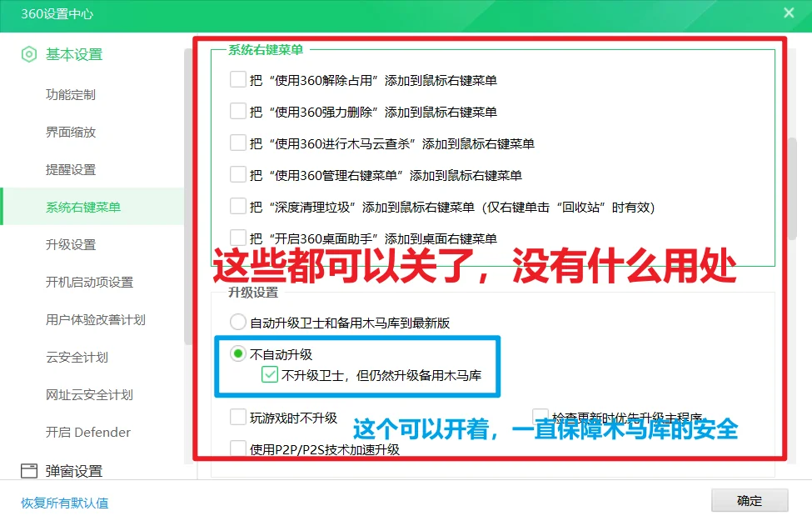Check 使用P2P/P2S技术加速升级 option

click(237, 448)
